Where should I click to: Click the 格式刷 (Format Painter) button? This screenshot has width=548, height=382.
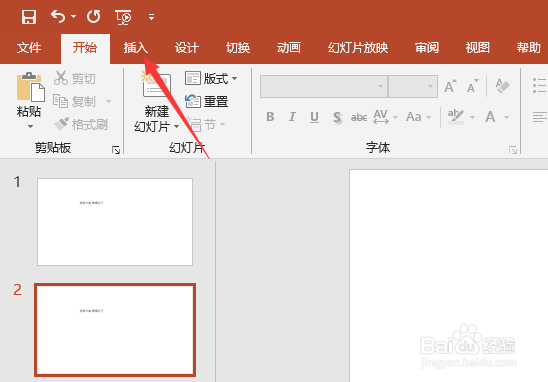pos(81,124)
